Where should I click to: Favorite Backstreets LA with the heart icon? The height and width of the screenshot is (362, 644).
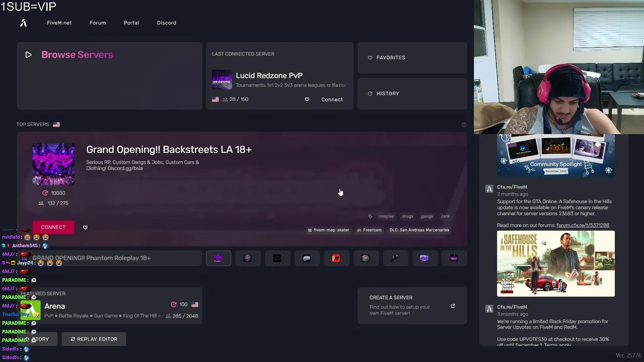coord(85,227)
